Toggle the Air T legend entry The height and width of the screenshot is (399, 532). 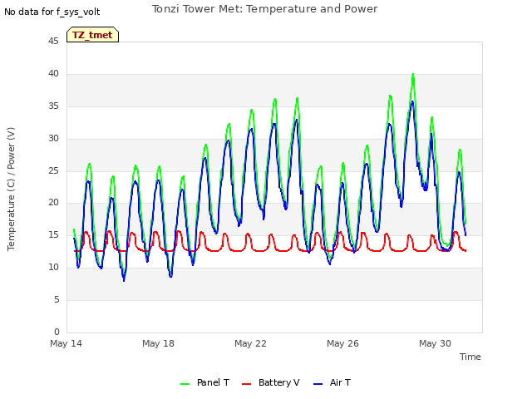pyautogui.click(x=332, y=382)
